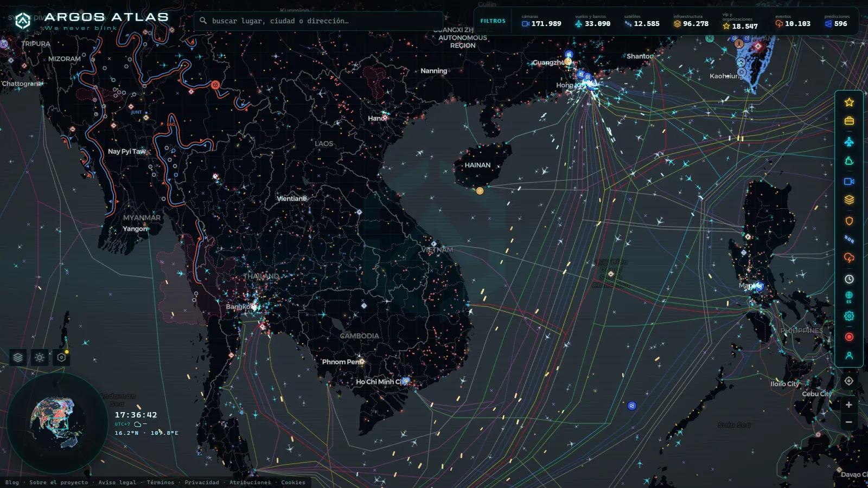Toggle vip y organizaciones counter 18.547
Viewport: 868px width, 488px height.
pos(741,22)
